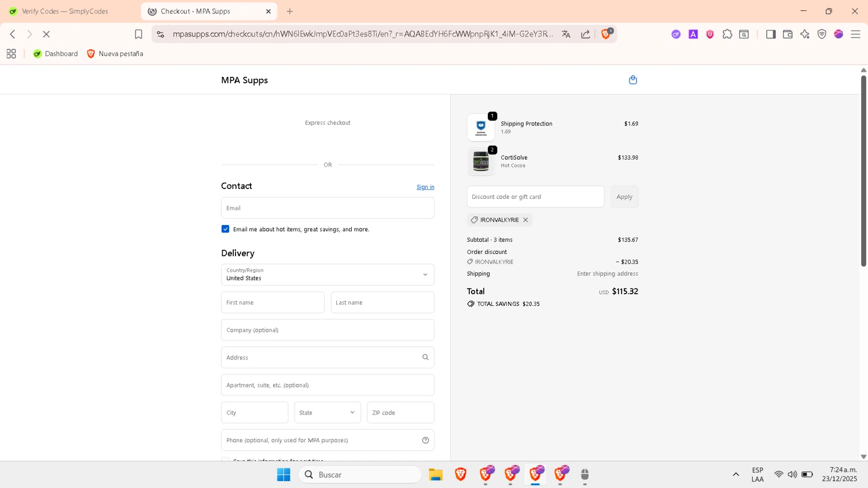Stop page loading with the X button
The image size is (868, 488).
click(46, 34)
